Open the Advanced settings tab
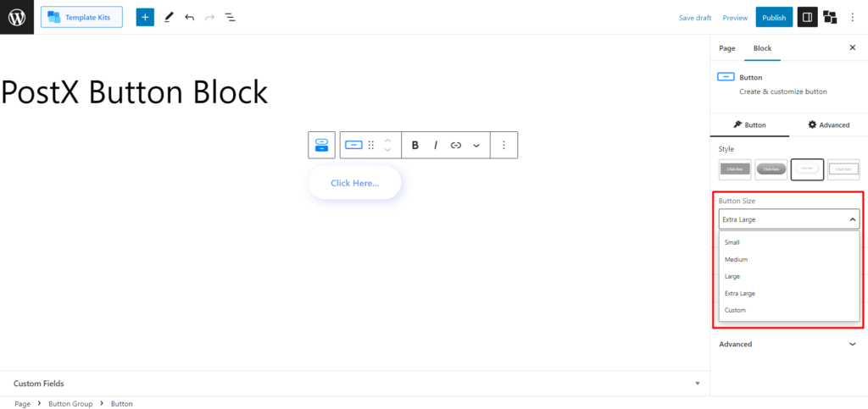This screenshot has height=409, width=868. point(829,125)
